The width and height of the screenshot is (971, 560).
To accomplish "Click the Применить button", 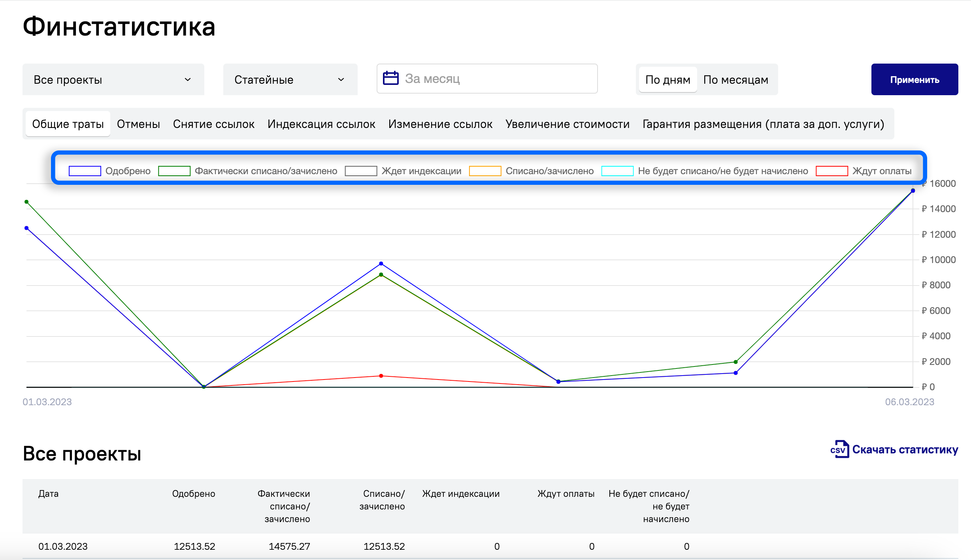I will tap(914, 79).
